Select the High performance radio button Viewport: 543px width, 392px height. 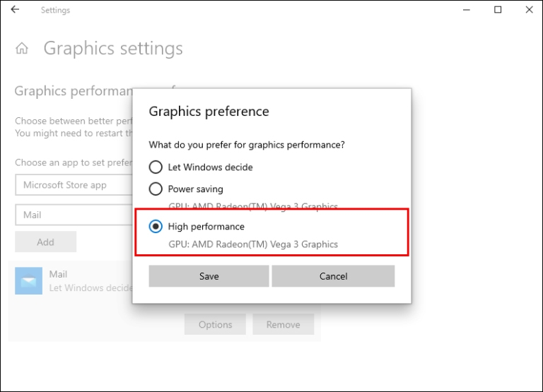156,227
